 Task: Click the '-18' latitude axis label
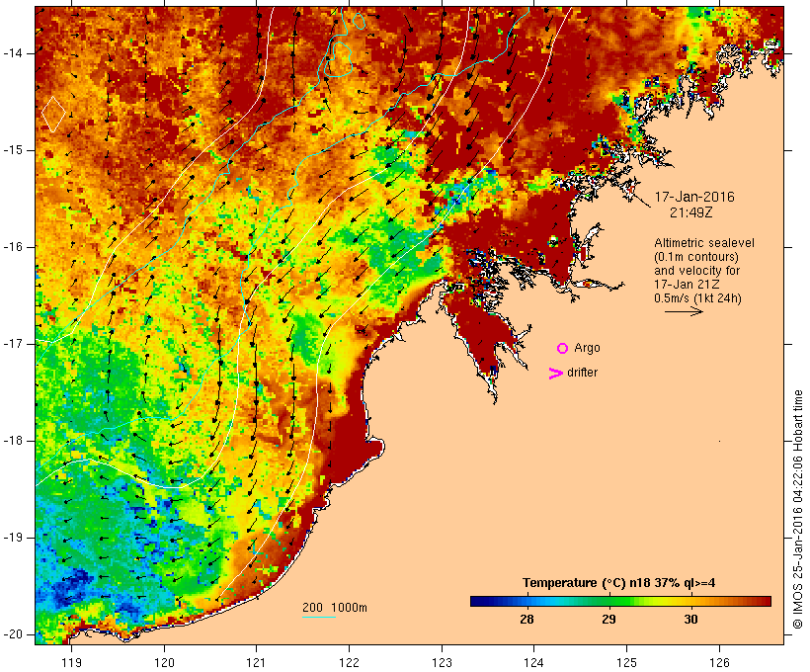pos(12,441)
